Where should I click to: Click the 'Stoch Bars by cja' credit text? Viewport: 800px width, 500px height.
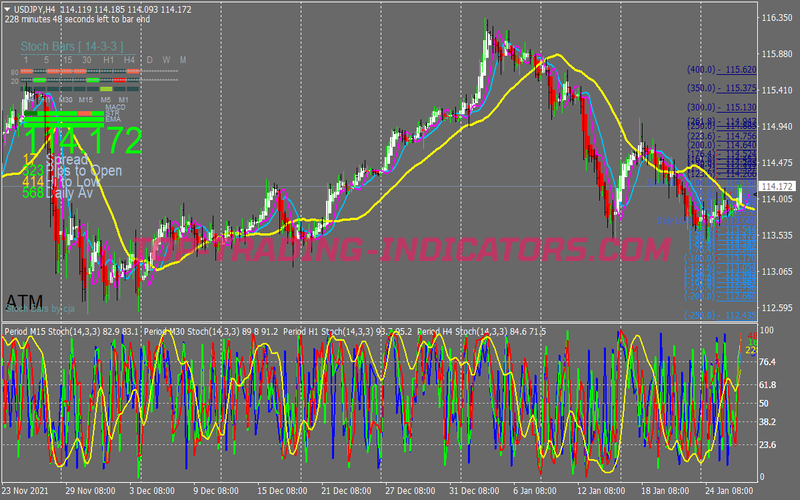(x=40, y=309)
